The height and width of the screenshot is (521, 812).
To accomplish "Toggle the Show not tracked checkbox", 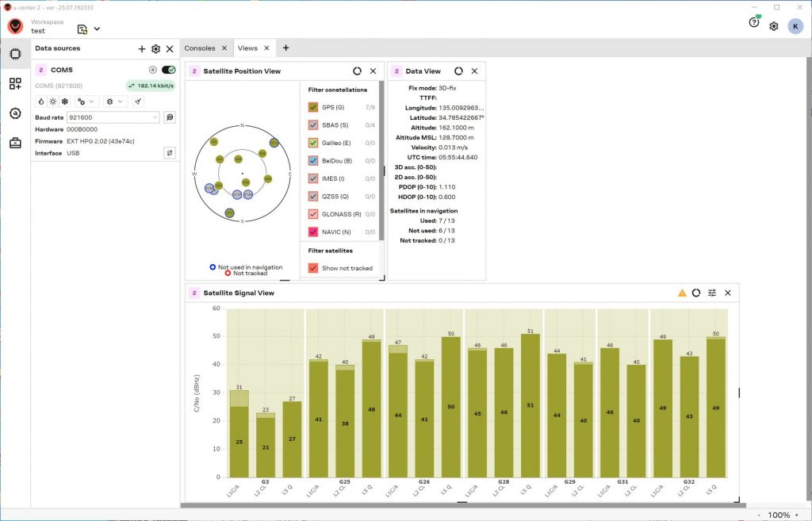I will pyautogui.click(x=313, y=268).
